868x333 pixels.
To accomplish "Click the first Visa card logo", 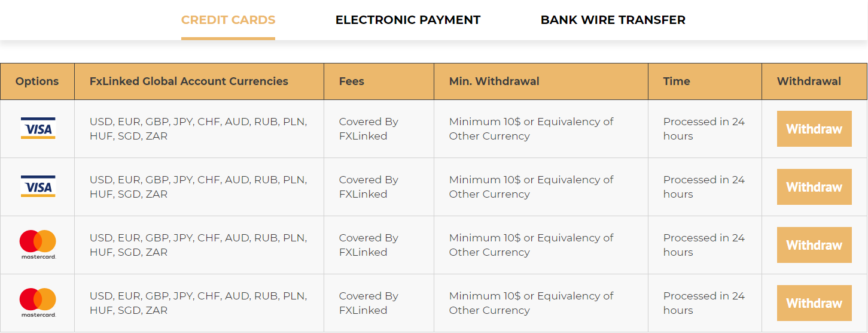I will pyautogui.click(x=38, y=128).
